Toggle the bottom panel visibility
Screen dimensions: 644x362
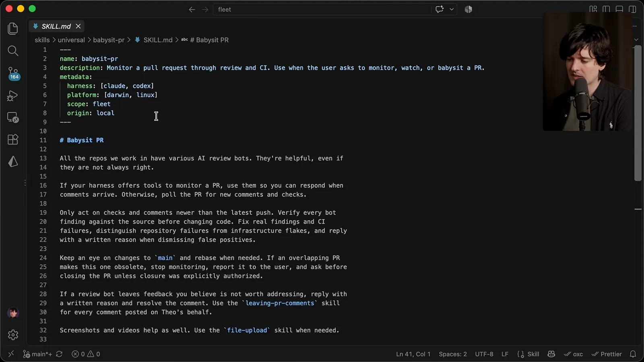pos(619,9)
